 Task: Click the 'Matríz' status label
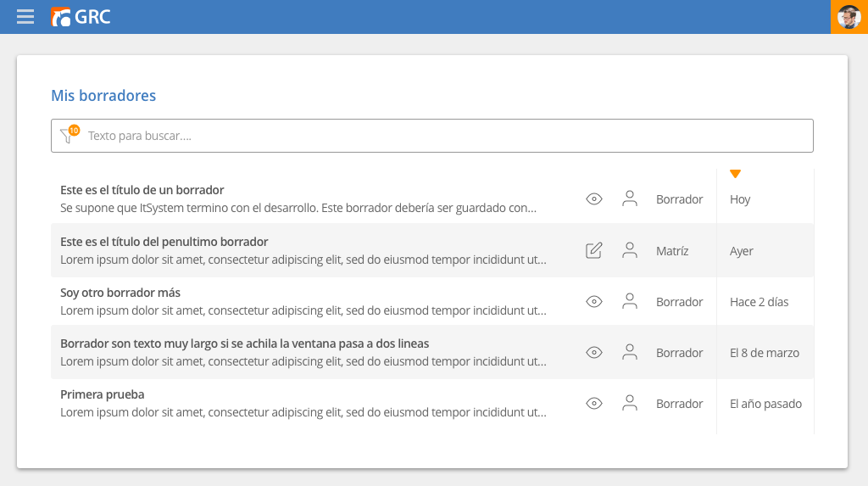[x=672, y=251]
